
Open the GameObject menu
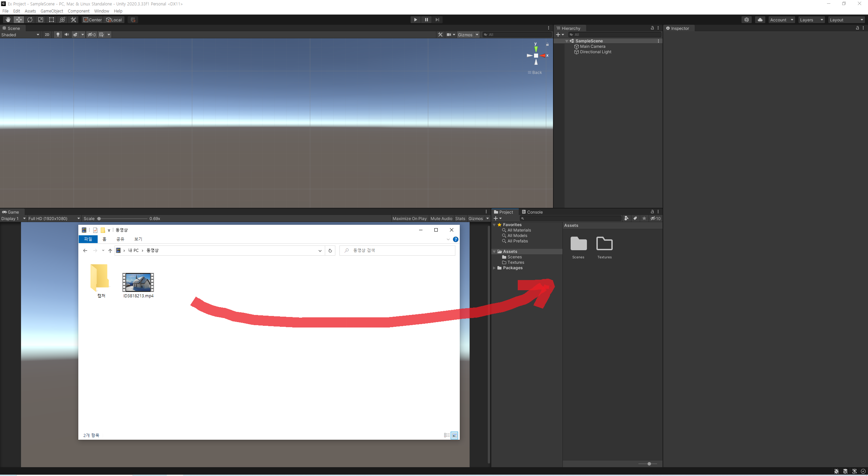coord(52,11)
